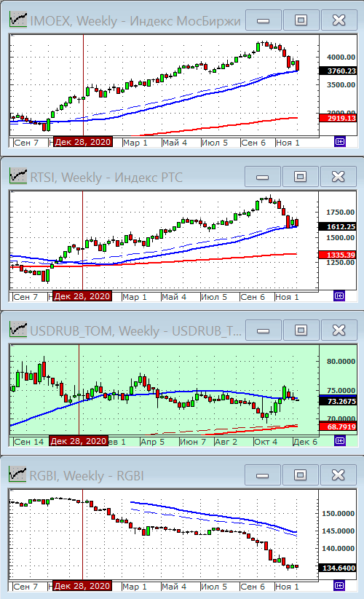364x599 pixels.
Task: Click the IMOEX chart window icon
Action: point(18,20)
